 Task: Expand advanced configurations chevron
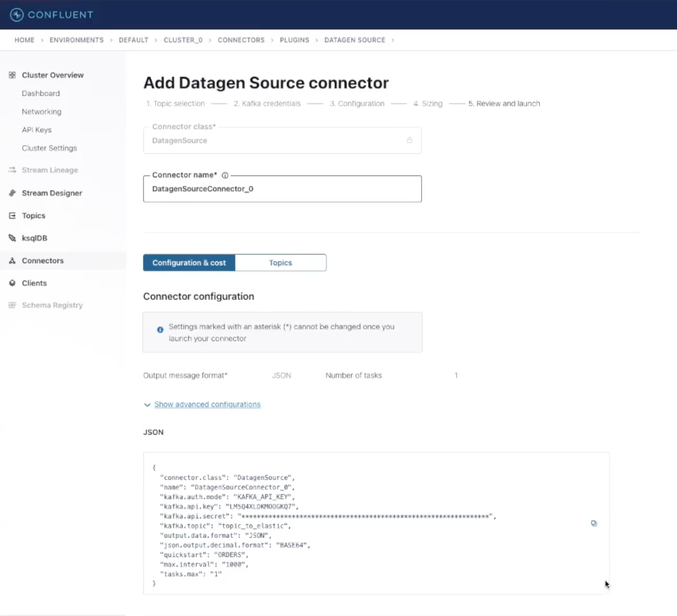(x=147, y=405)
